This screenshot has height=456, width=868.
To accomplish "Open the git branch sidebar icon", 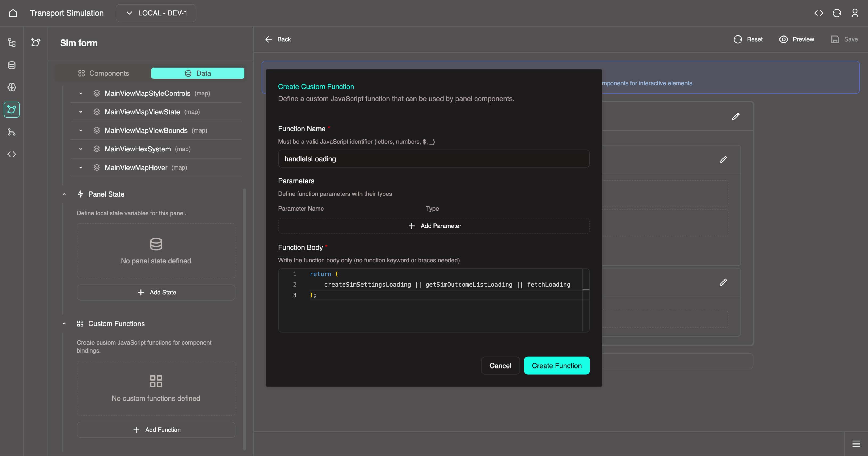I will [12, 132].
